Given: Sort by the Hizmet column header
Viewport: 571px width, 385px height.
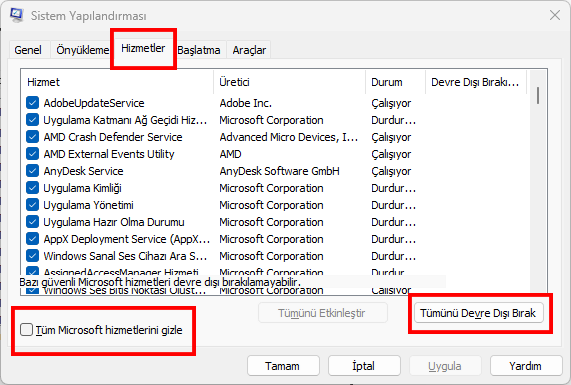Looking at the screenshot, I should pyautogui.click(x=117, y=82).
